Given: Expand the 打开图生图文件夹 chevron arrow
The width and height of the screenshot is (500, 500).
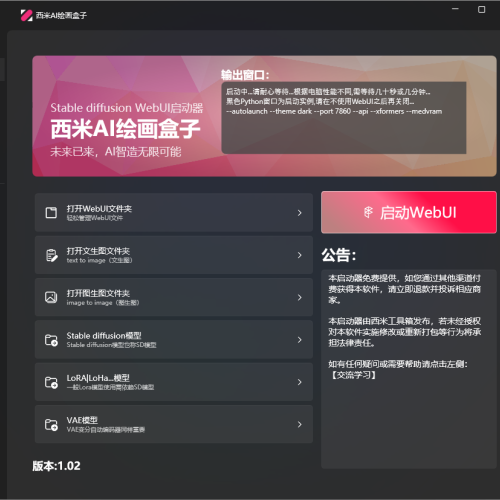Looking at the screenshot, I should click(x=299, y=297).
